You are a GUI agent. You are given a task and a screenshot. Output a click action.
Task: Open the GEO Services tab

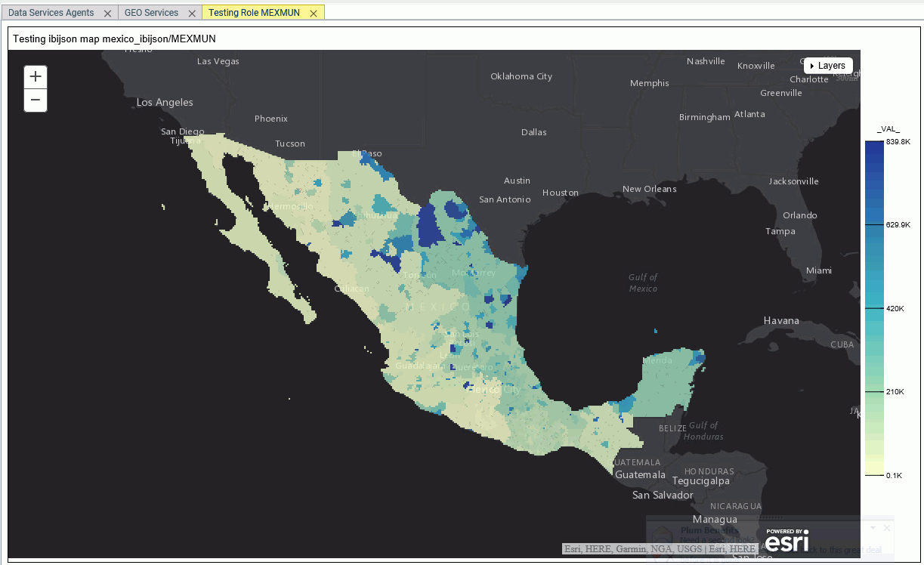[x=151, y=13]
